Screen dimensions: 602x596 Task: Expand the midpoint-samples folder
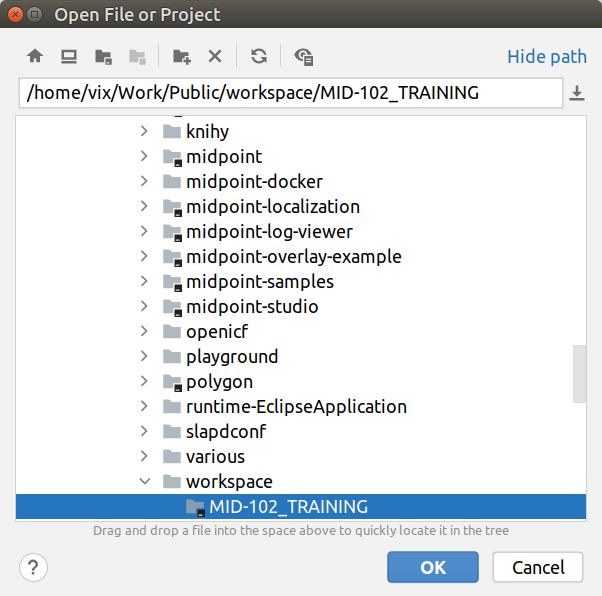coord(144,281)
